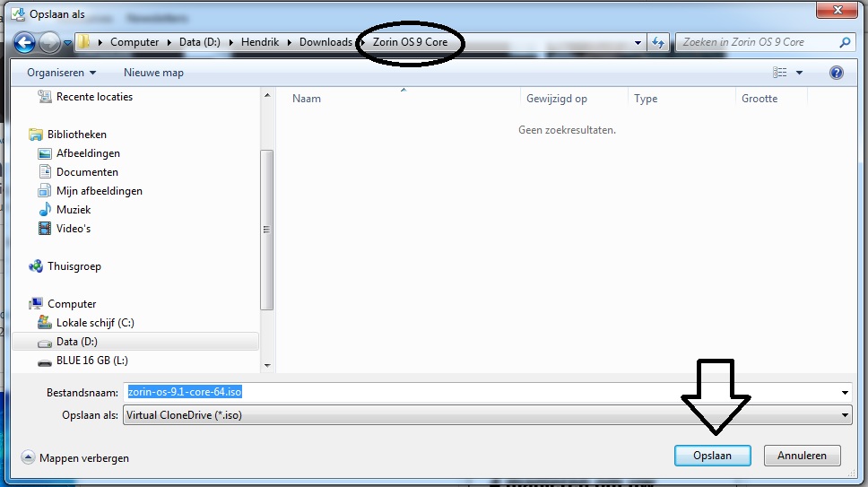
Task: Open Opslaan als file type combo box
Action: click(487, 415)
